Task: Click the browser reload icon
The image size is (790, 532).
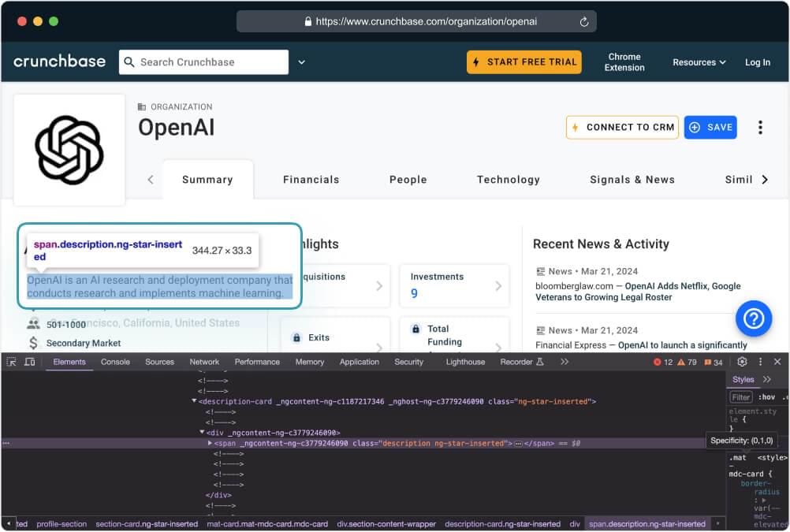Action: [584, 22]
